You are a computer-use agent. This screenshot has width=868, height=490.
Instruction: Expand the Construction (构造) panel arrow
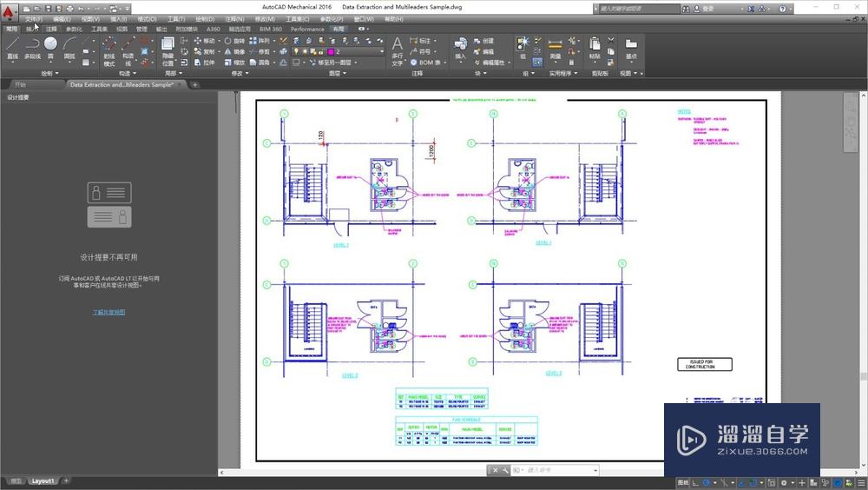pos(135,74)
